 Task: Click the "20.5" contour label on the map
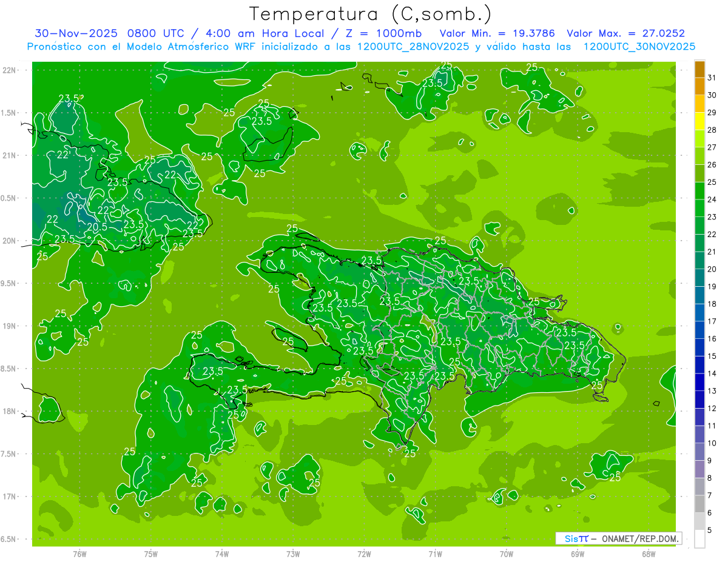click(97, 226)
